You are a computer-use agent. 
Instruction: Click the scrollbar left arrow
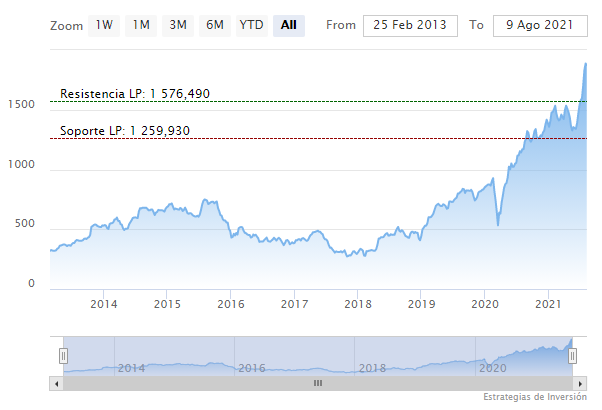click(56, 384)
